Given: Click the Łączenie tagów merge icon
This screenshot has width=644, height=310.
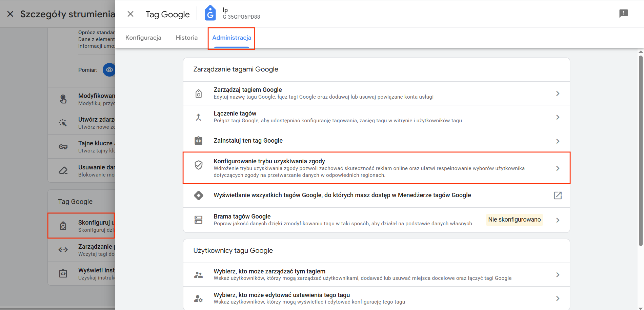Looking at the screenshot, I should (x=199, y=117).
